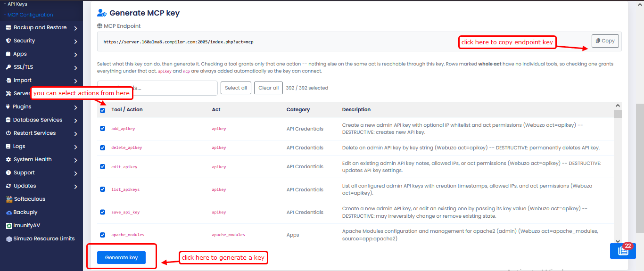The height and width of the screenshot is (271, 644).
Task: Click the Import file icon
Action: (8, 81)
